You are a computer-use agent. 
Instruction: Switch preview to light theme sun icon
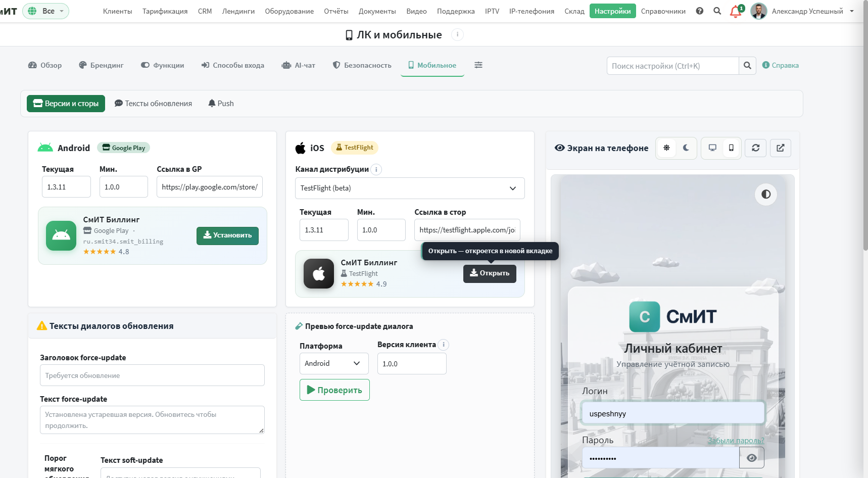pos(666,148)
